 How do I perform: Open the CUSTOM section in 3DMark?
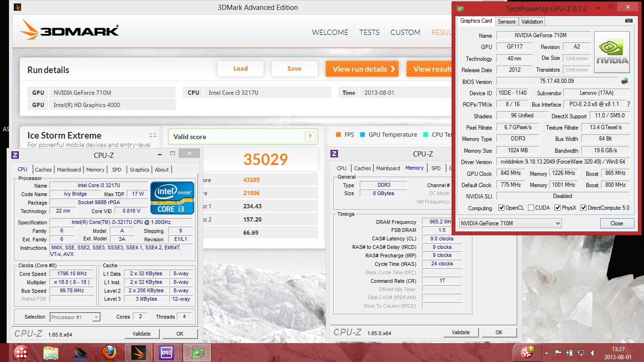(x=405, y=32)
